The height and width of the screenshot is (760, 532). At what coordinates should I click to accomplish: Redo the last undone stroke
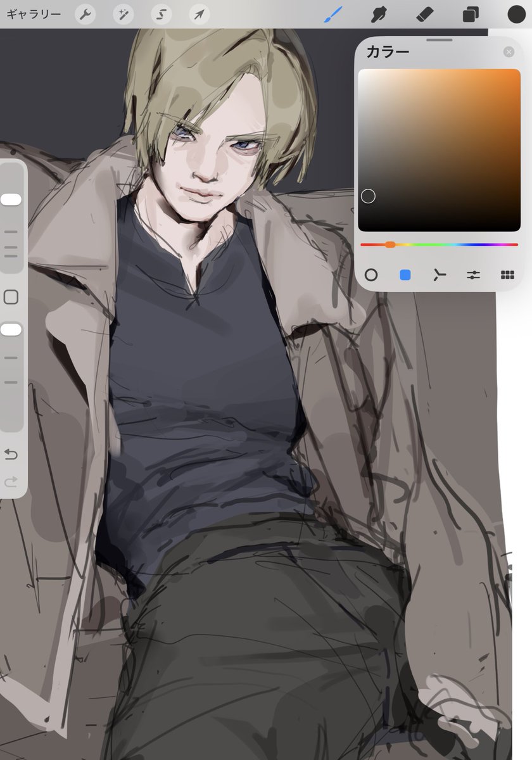11,483
